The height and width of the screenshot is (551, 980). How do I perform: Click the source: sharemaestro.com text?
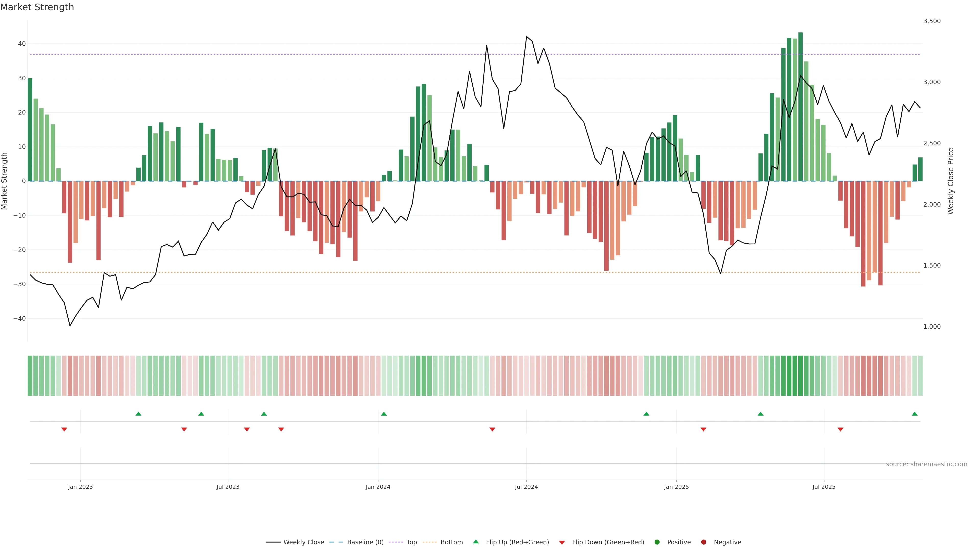[x=926, y=464]
